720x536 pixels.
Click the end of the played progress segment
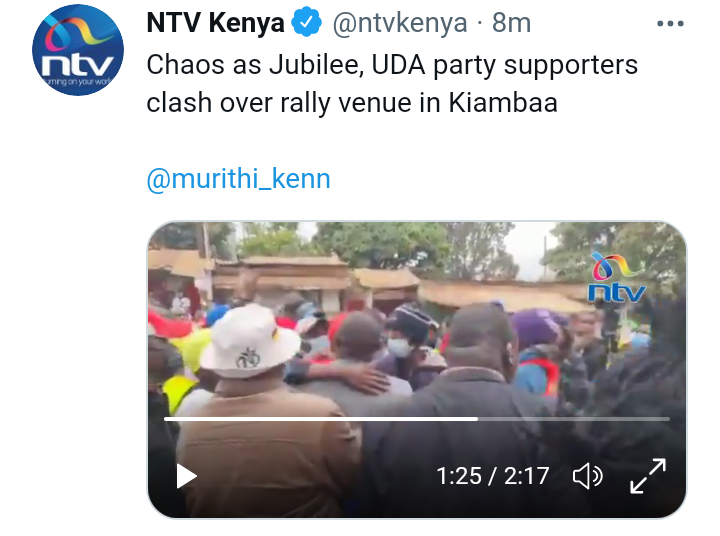[x=477, y=419]
